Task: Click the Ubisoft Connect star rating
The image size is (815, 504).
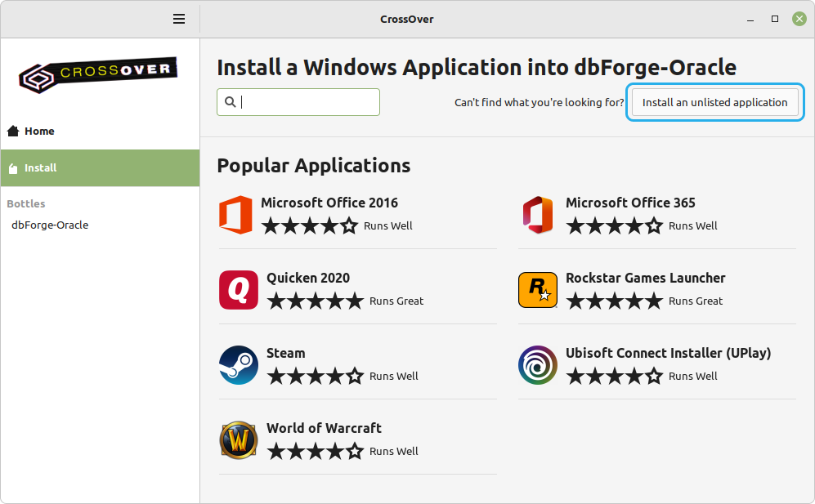Action: (x=615, y=377)
